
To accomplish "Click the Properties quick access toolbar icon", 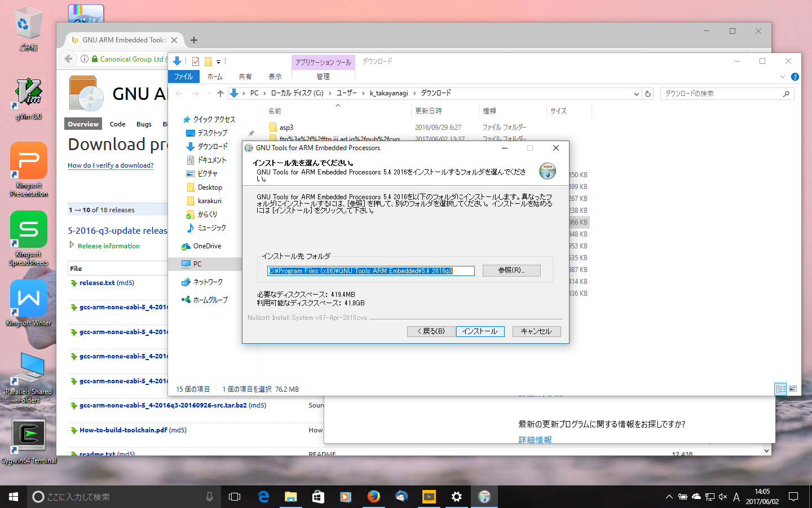I will 196,62.
